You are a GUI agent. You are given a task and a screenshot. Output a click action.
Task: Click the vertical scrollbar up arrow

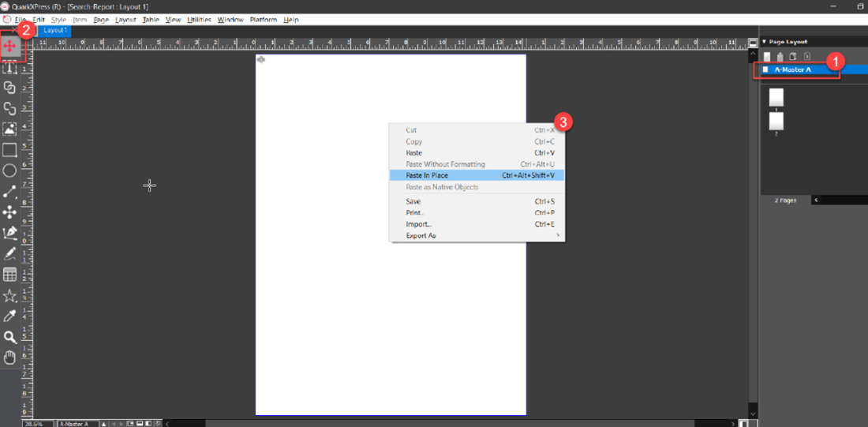[752, 53]
